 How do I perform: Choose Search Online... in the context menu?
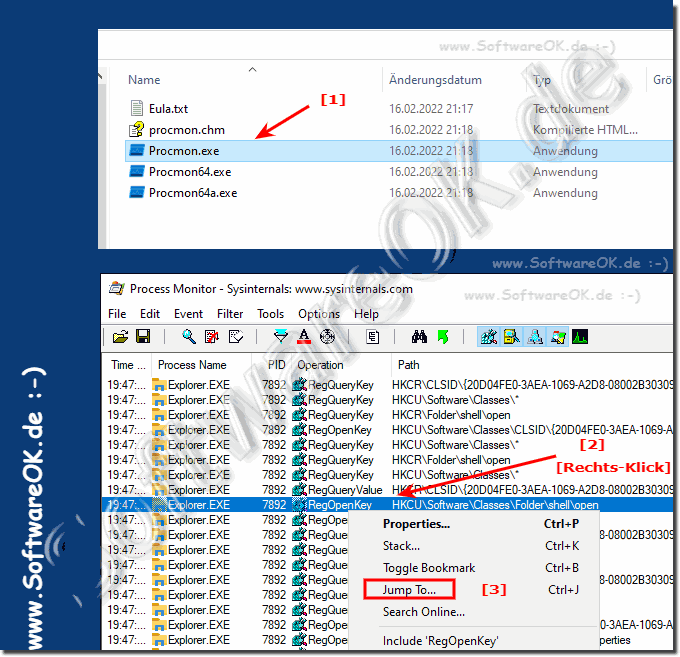pos(474,612)
